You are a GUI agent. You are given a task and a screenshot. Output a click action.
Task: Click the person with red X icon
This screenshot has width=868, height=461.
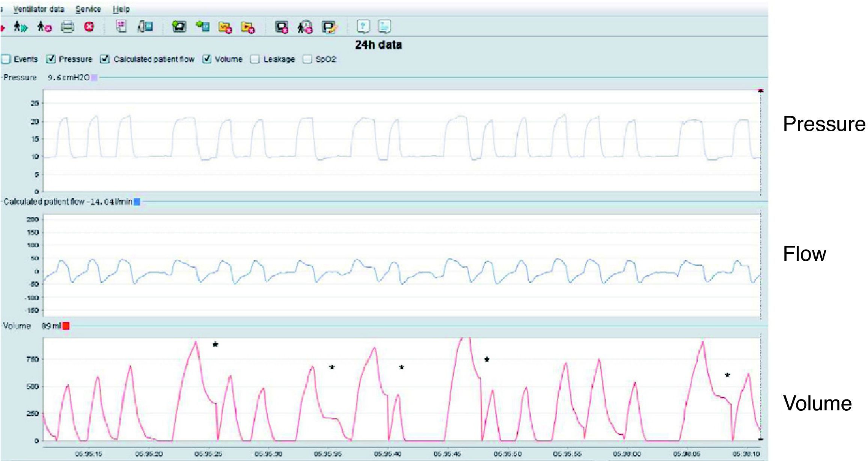[x=44, y=27]
